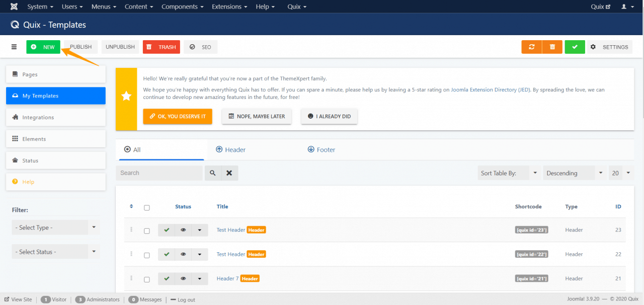Click into the Search input field
Viewport: 644px width, 305px height.
pyautogui.click(x=159, y=173)
